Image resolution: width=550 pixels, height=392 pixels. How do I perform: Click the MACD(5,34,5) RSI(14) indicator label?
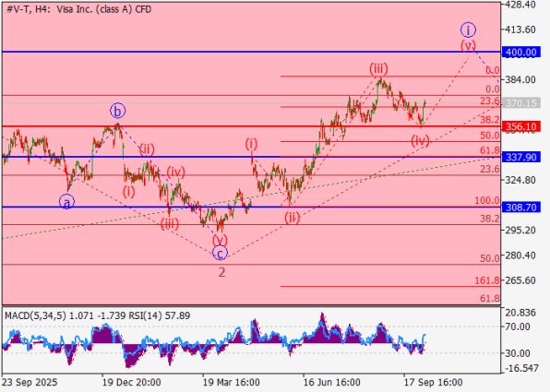point(97,315)
